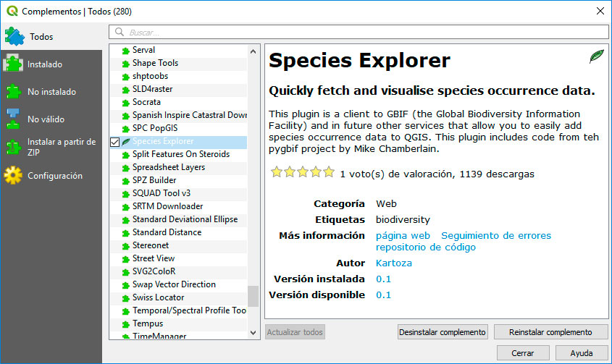Open the Seguimiento de errores link
The image size is (612, 364).
(496, 236)
